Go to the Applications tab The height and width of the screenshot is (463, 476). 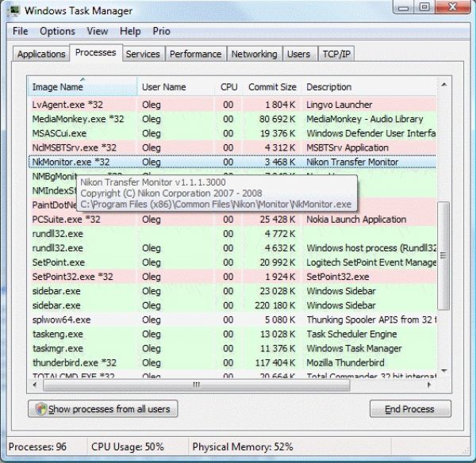coord(41,54)
